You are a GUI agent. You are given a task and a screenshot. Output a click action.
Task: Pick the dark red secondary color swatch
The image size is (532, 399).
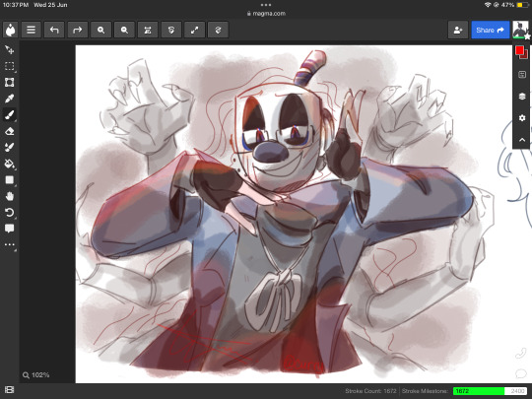tap(525, 55)
